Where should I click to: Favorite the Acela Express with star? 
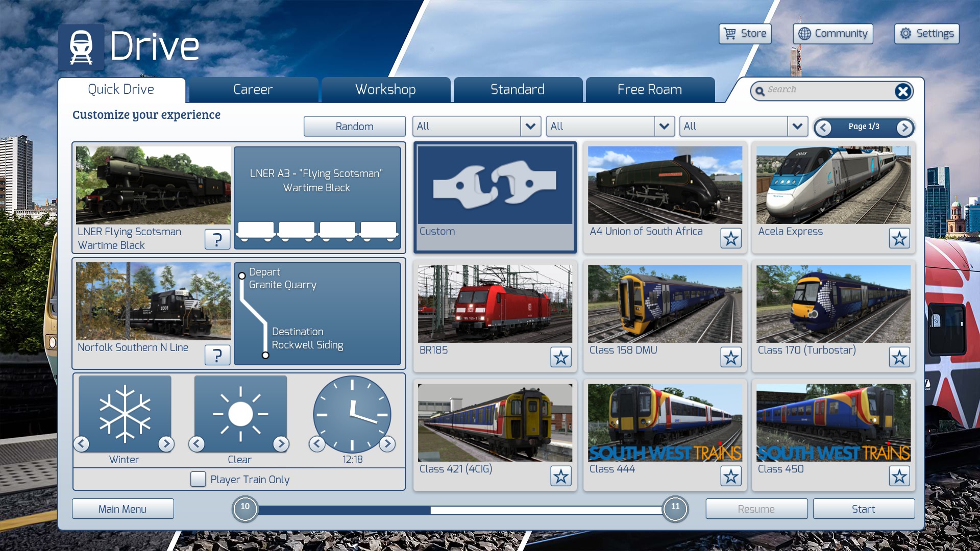(x=899, y=238)
